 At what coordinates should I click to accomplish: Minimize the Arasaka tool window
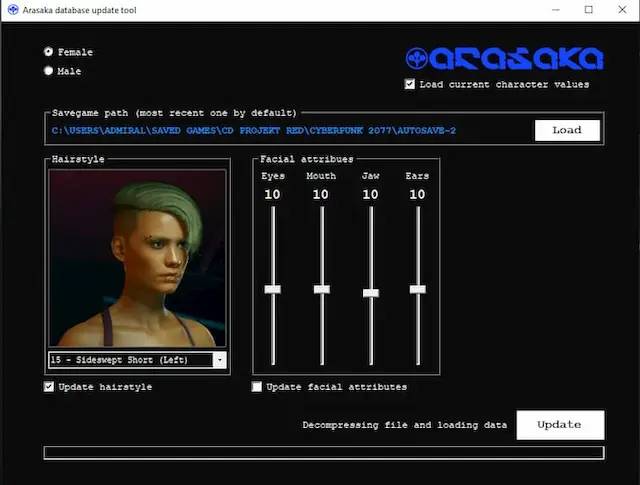[556, 10]
